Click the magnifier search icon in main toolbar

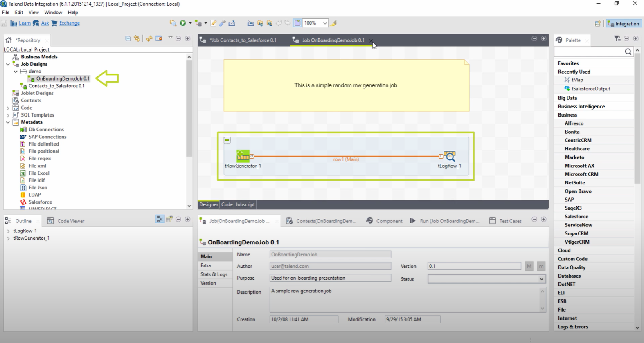tap(173, 23)
